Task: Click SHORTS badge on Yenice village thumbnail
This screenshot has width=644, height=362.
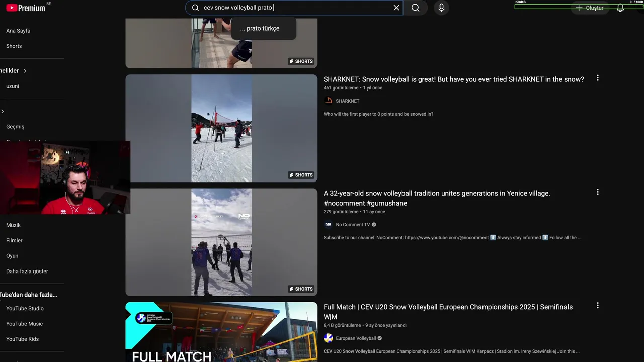Action: coord(301,289)
